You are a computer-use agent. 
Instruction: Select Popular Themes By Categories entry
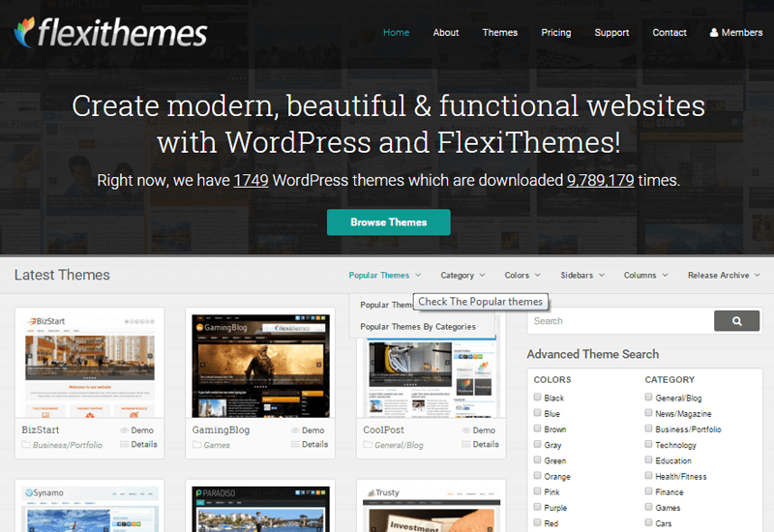click(x=418, y=327)
